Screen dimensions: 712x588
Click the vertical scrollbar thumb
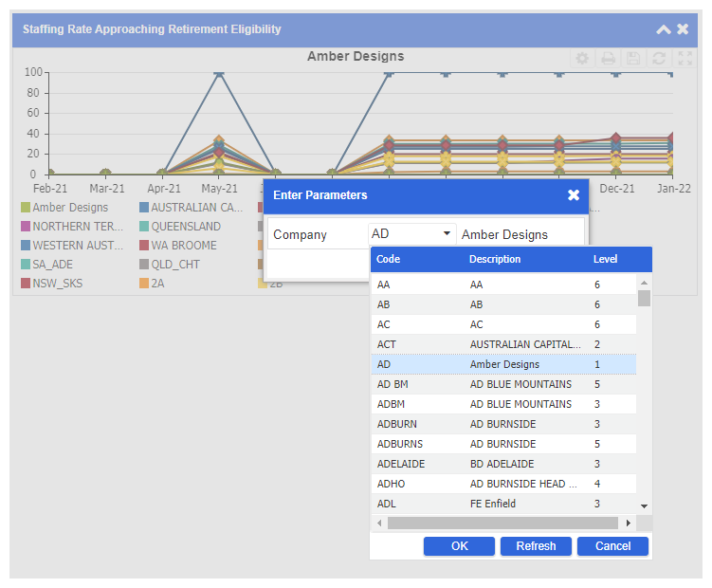pos(644,298)
